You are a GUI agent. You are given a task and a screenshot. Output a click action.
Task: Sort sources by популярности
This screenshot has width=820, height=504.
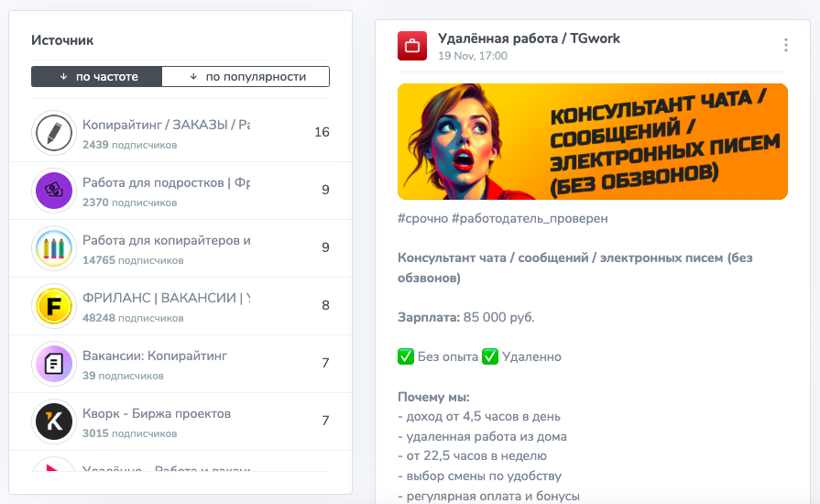point(246,76)
